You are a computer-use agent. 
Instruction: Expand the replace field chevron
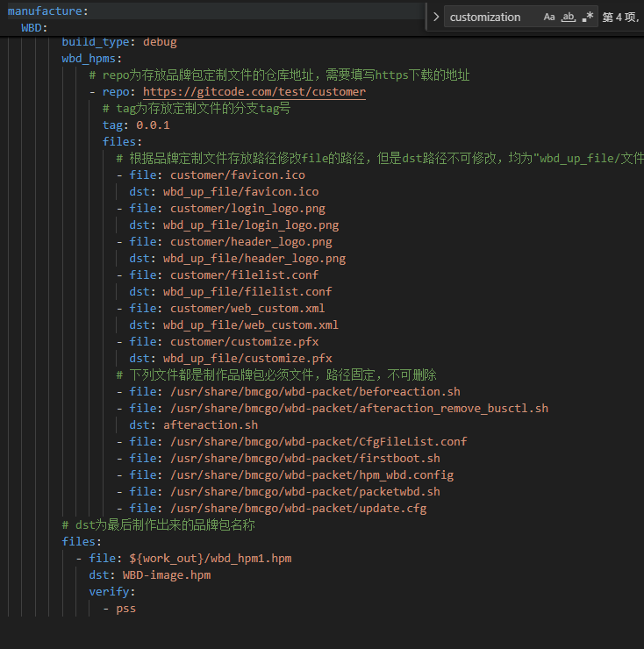tap(435, 17)
